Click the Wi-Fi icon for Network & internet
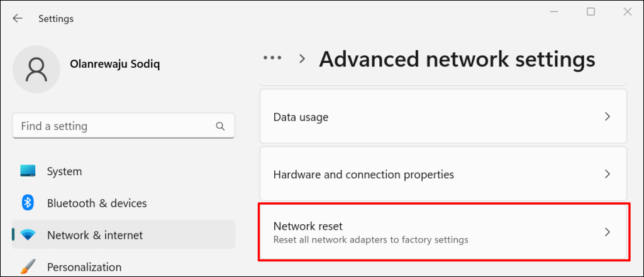644x277 pixels. click(28, 236)
